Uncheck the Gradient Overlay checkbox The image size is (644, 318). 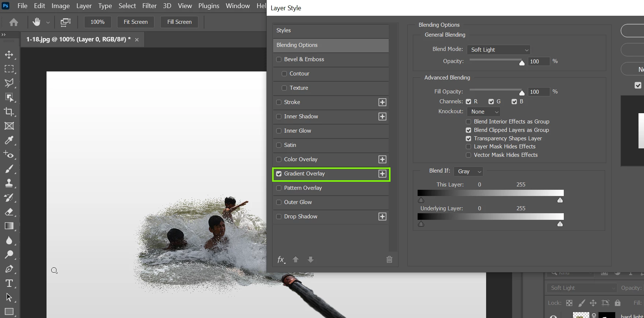[x=279, y=174]
